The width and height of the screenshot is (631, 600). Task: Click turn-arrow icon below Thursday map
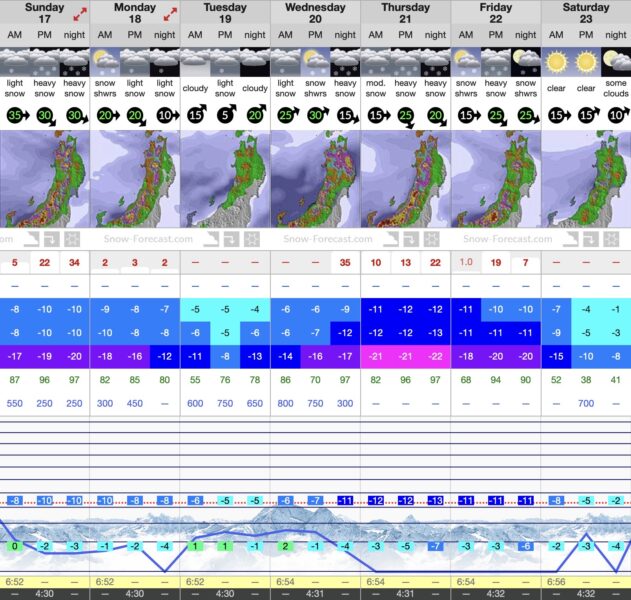tap(411, 239)
